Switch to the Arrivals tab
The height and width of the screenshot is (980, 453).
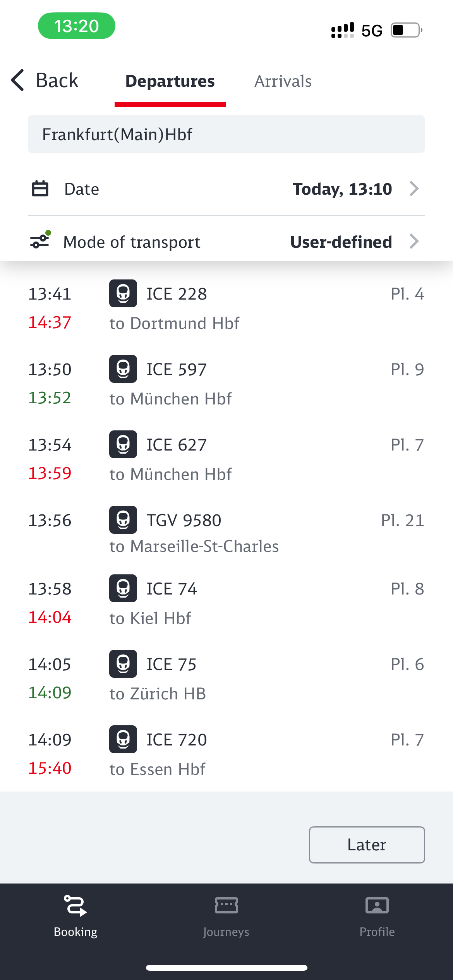(283, 81)
